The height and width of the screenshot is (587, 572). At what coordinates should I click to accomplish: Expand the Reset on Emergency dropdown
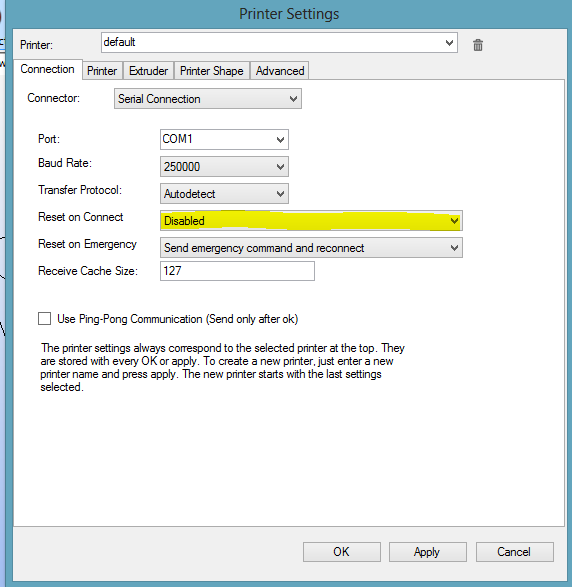[x=311, y=247]
